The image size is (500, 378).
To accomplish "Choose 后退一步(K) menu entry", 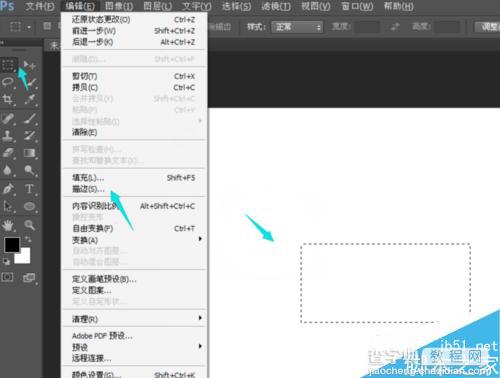I will coord(134,42).
